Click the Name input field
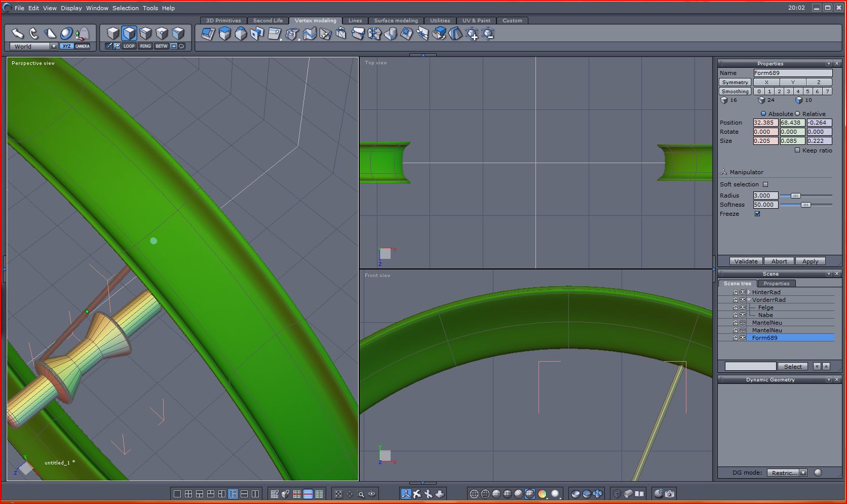The width and height of the screenshot is (847, 504). 792,73
